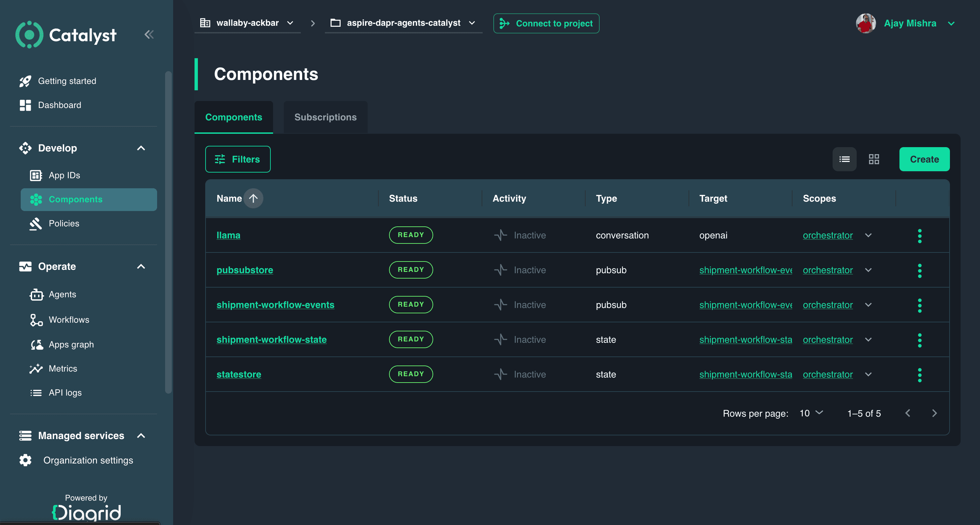Open rows per page dropdown
This screenshot has width=980, height=525.
tap(811, 413)
